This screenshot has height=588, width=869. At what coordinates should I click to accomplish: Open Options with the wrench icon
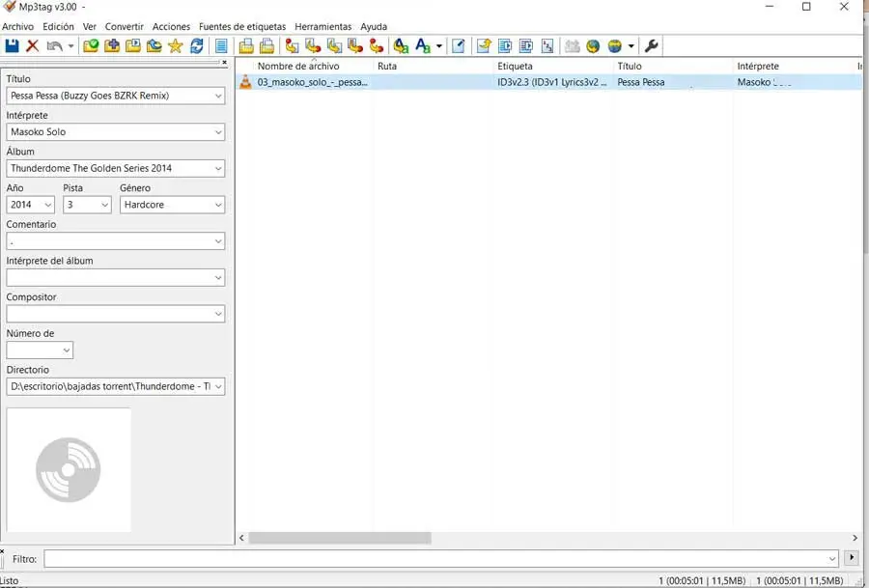pos(652,46)
